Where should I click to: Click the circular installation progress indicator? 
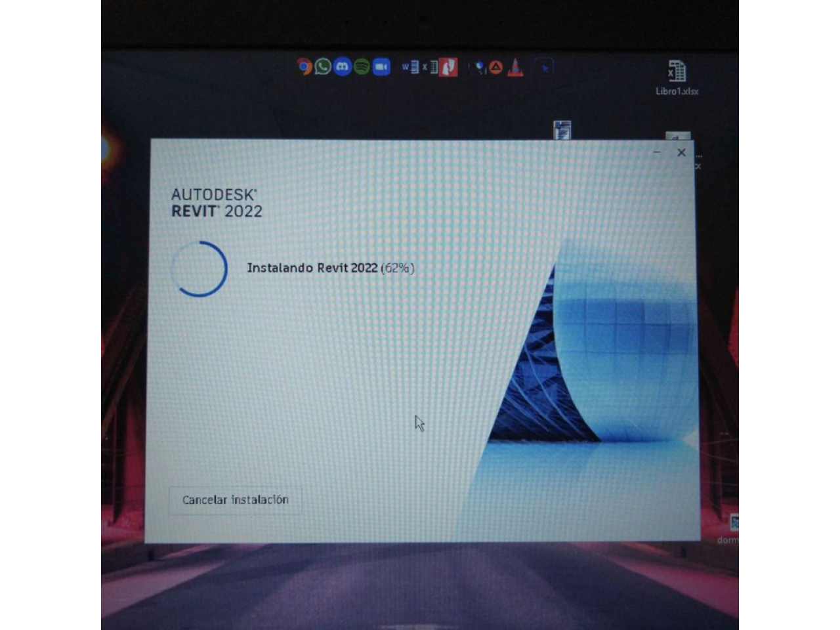[199, 268]
